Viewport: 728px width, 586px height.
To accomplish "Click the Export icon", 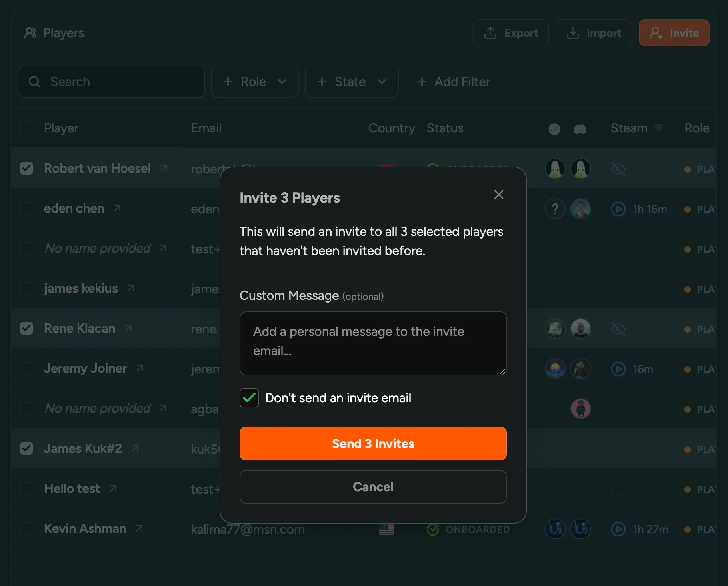I will click(490, 33).
